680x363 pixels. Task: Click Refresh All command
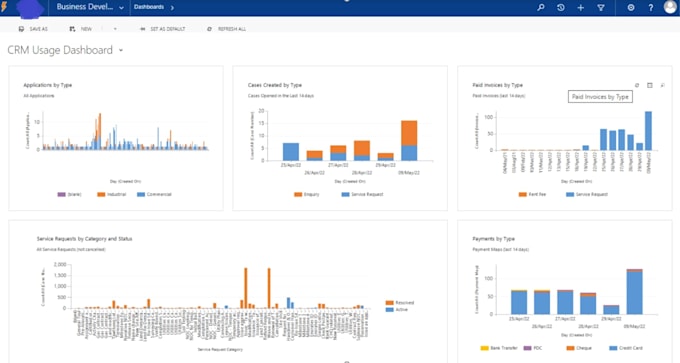pos(226,29)
